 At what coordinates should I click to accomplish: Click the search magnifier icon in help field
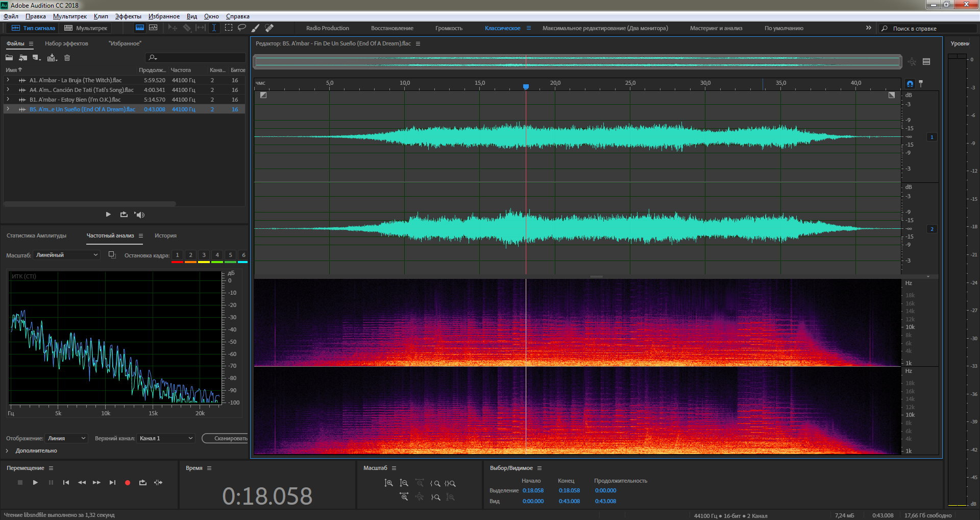point(885,29)
